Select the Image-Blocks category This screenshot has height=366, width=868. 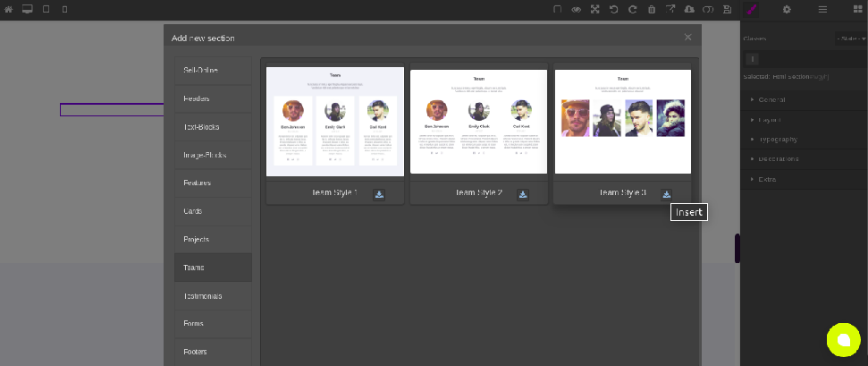[x=213, y=156]
